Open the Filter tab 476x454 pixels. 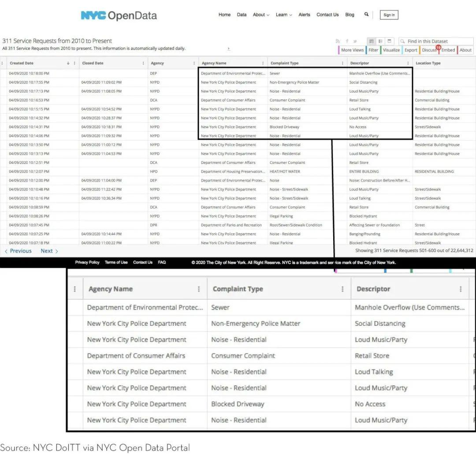click(373, 50)
